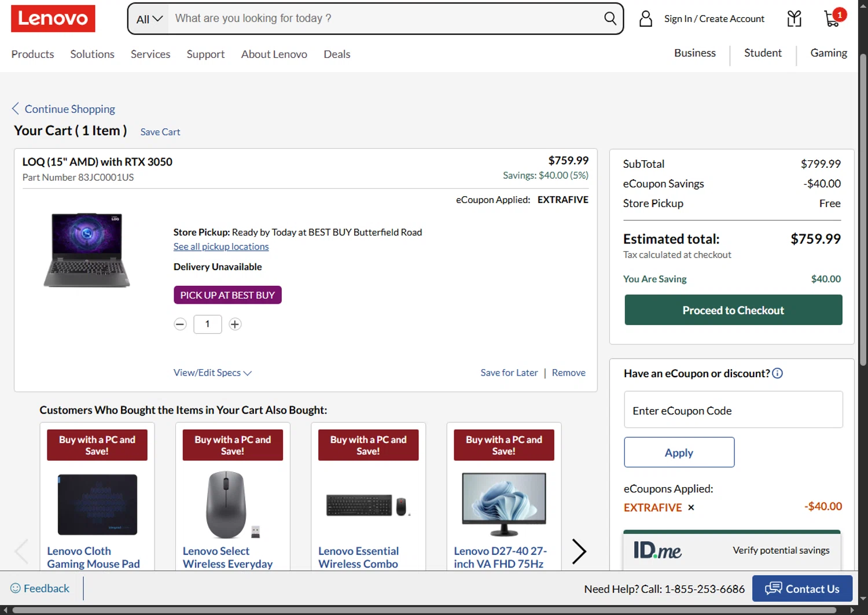The image size is (868, 615).
Task: Open Lenovo Select Wireless Everyday title
Action: [x=227, y=557]
